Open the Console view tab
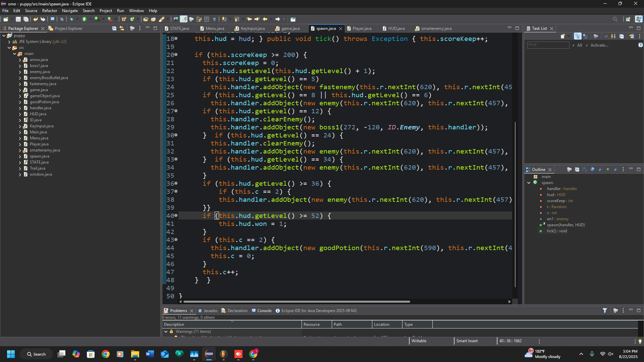The width and height of the screenshot is (644, 362). point(264,311)
